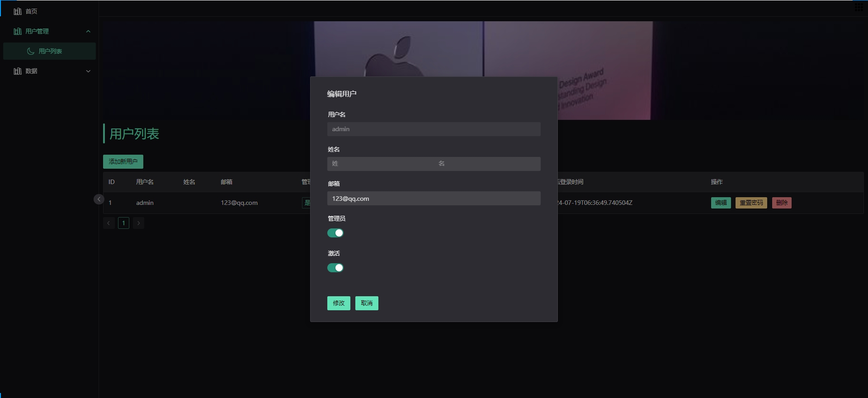Click the 用户名 column header in table

pyautogui.click(x=145, y=182)
